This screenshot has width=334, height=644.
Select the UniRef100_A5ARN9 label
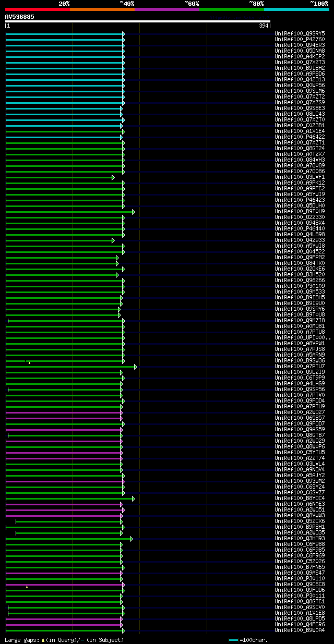(300, 355)
